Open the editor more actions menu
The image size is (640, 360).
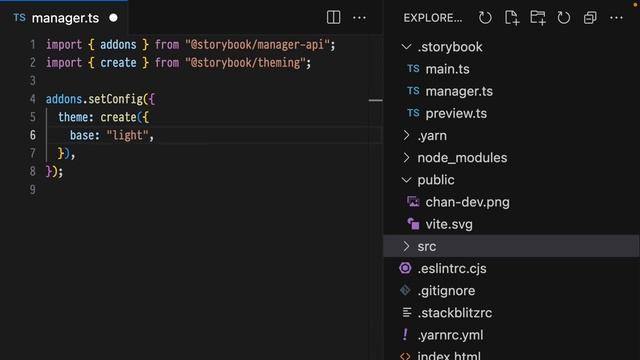point(359,18)
